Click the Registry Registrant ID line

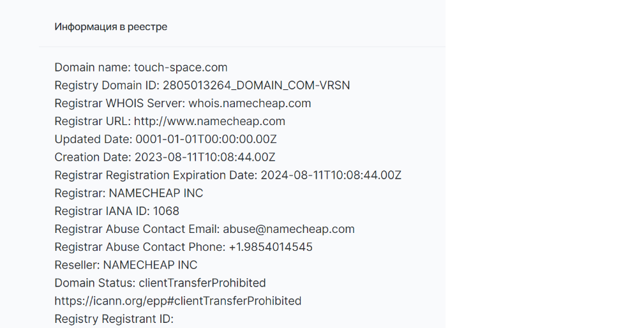114,319
